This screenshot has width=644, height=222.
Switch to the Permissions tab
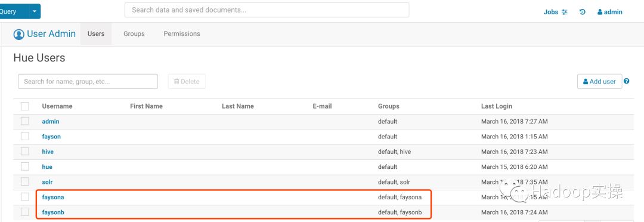click(182, 33)
